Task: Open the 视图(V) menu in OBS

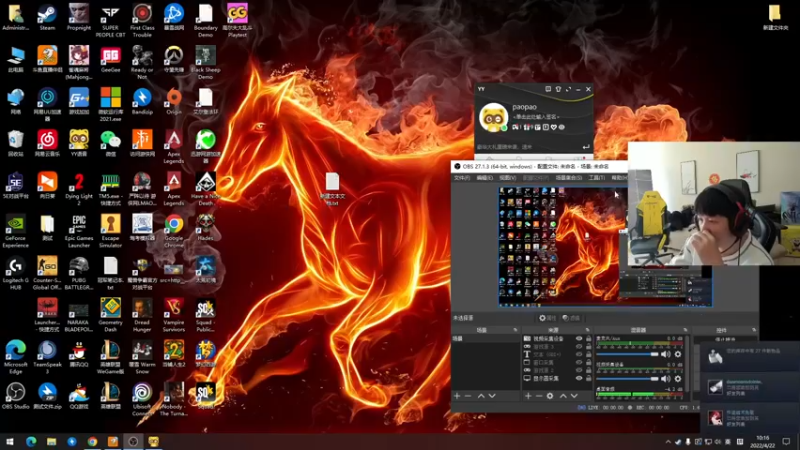Action: [x=507, y=178]
